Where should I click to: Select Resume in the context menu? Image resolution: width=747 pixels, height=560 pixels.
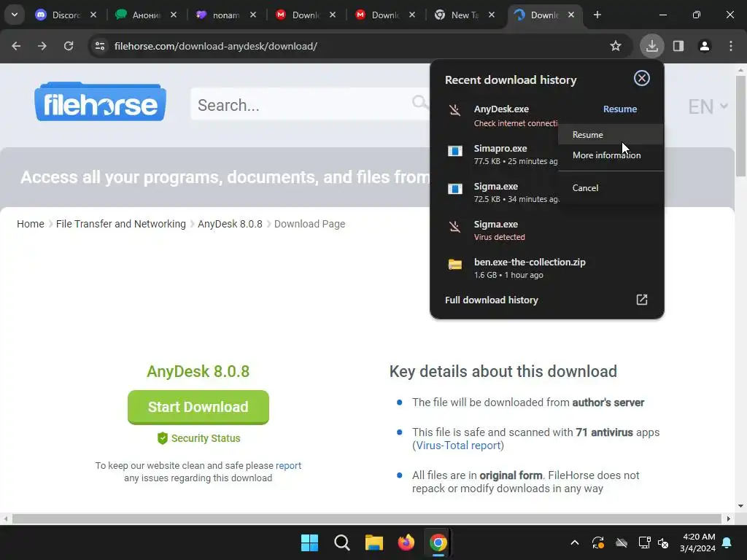611,135
